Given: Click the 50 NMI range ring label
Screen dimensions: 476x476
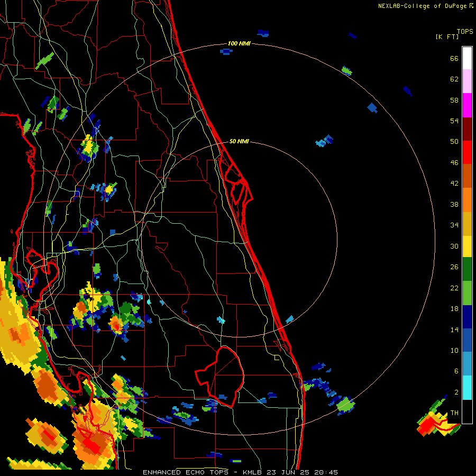Looking at the screenshot, I should click(239, 141).
